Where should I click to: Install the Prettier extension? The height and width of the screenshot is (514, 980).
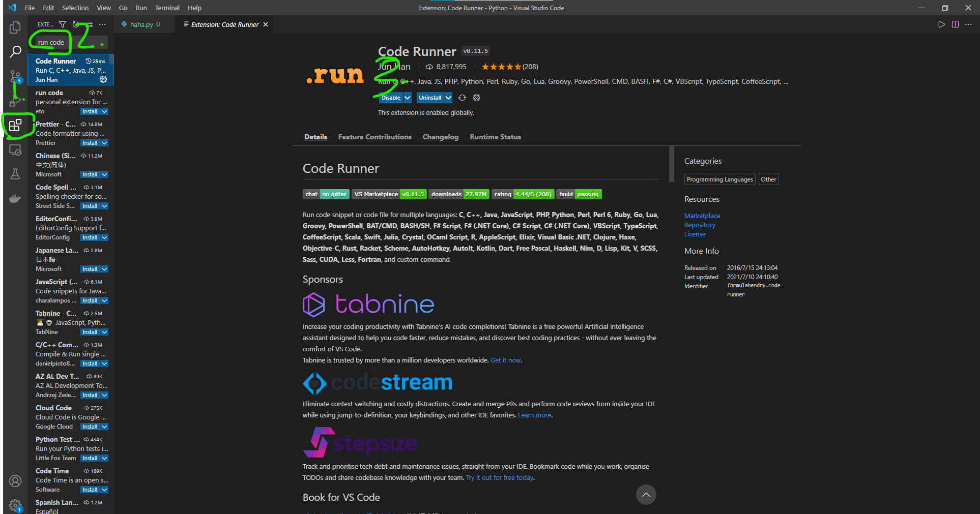(x=90, y=143)
